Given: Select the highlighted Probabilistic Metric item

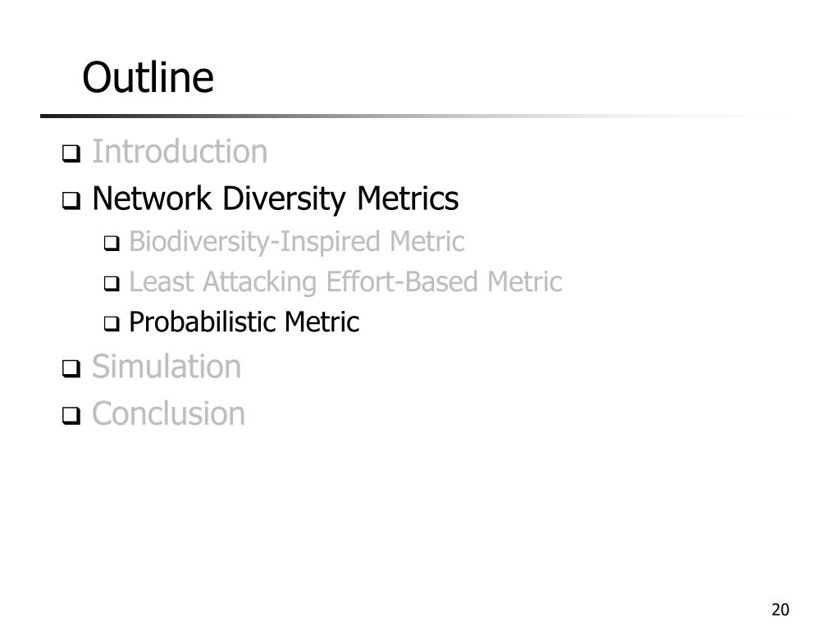Looking at the screenshot, I should (x=244, y=322).
